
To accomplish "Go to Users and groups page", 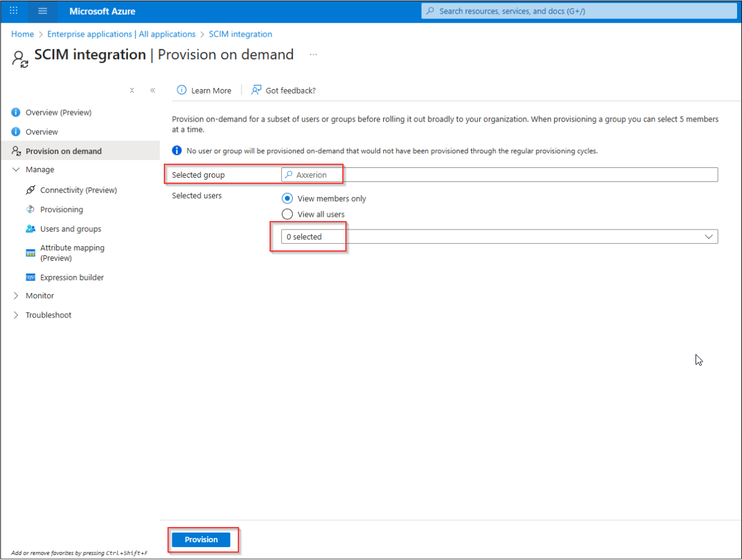I will pyautogui.click(x=71, y=229).
